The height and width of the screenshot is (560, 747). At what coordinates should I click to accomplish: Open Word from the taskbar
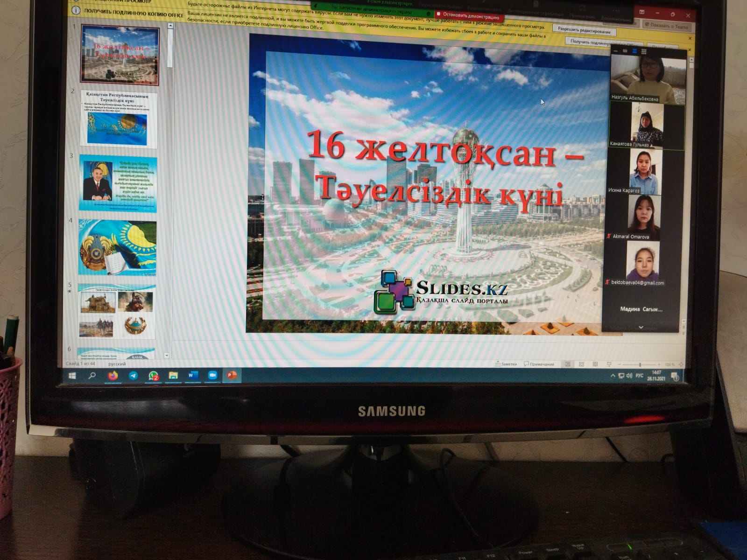pos(193,375)
